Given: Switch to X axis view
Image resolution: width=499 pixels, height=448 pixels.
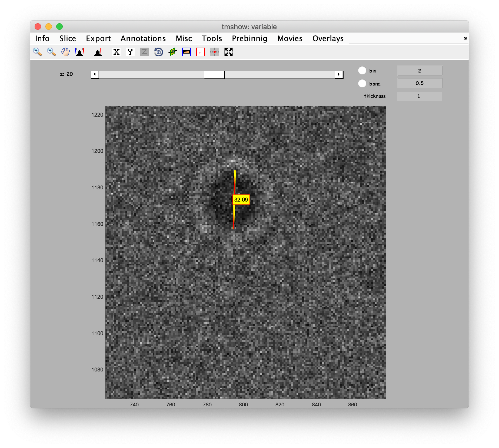Looking at the screenshot, I should (117, 52).
